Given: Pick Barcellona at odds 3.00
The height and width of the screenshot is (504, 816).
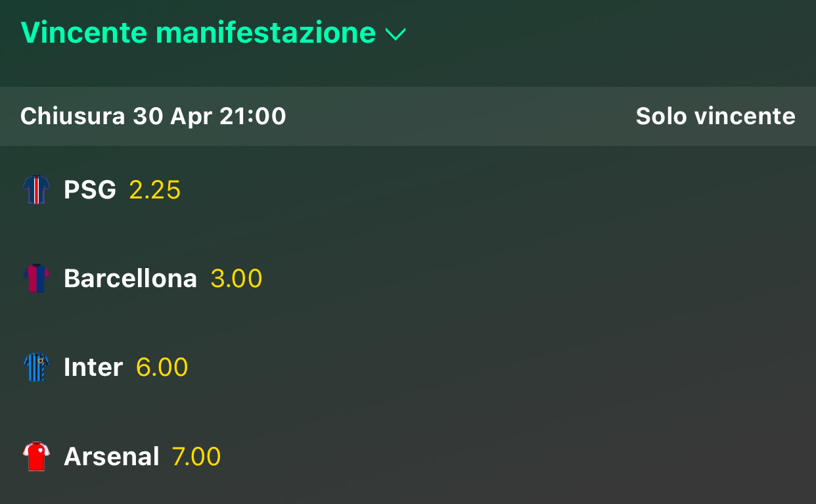Looking at the screenshot, I should [237, 279].
